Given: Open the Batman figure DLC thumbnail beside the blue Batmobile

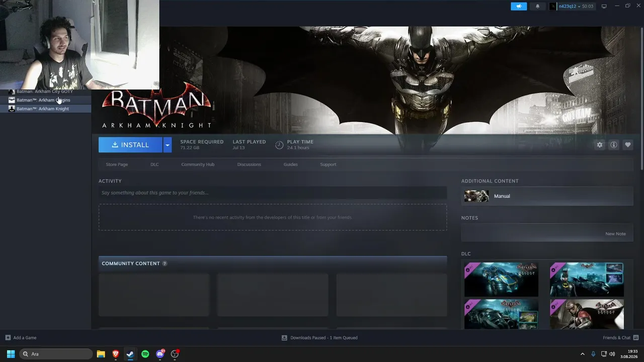Looking at the screenshot, I should pos(587,280).
